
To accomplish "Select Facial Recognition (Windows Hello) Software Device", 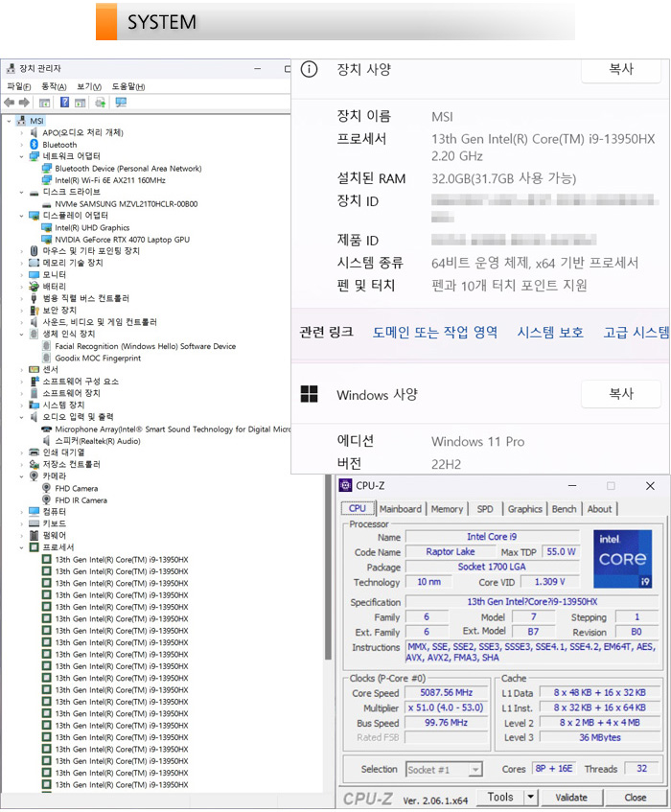I will click(146, 346).
